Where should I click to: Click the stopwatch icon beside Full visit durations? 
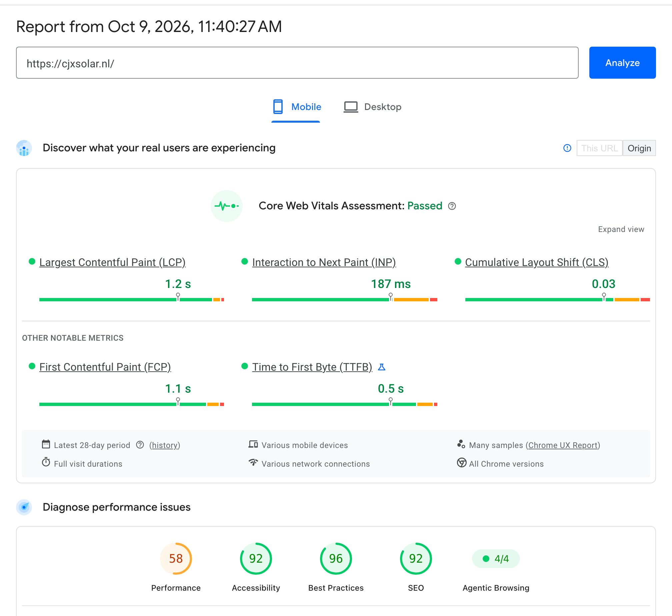tap(46, 462)
